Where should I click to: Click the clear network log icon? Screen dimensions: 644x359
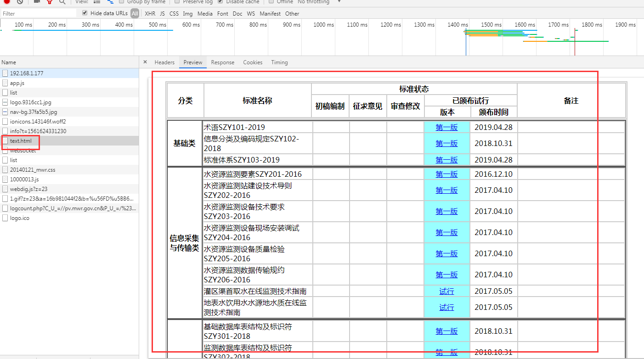[x=20, y=2]
